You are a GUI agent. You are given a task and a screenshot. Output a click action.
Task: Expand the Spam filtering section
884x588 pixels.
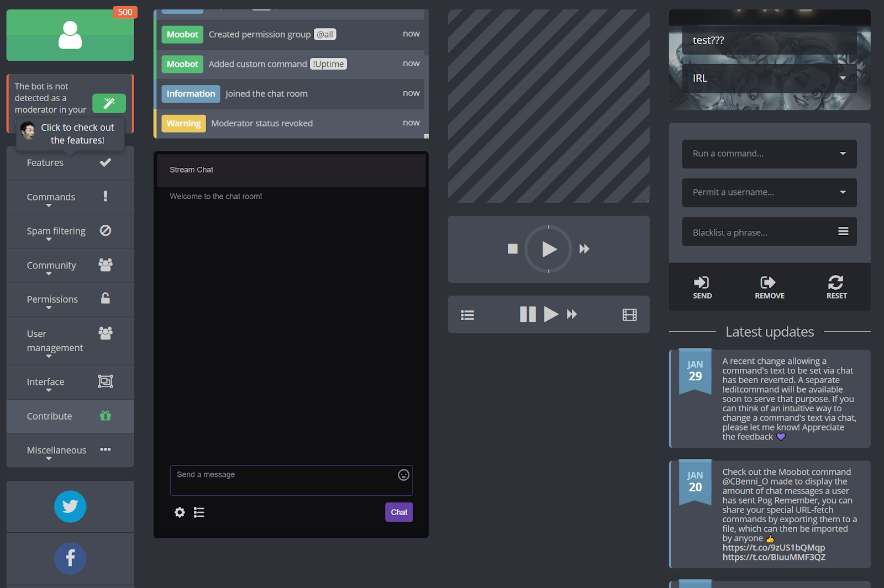[x=70, y=231]
